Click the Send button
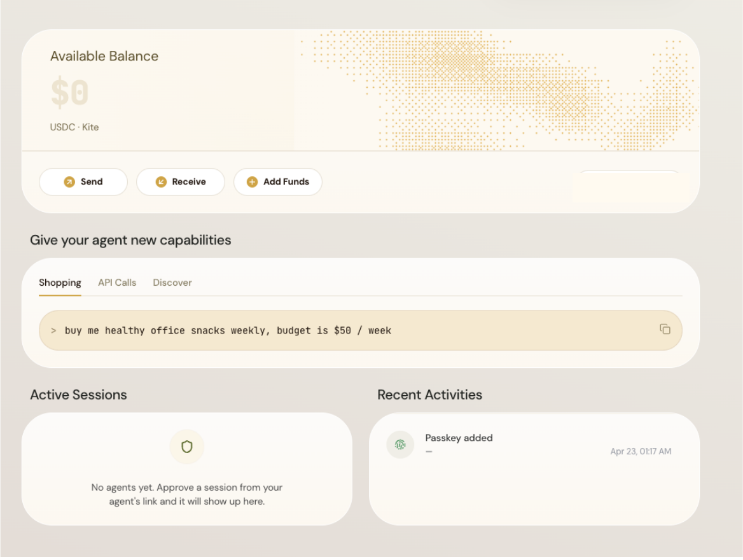743x560 pixels. [x=83, y=181]
